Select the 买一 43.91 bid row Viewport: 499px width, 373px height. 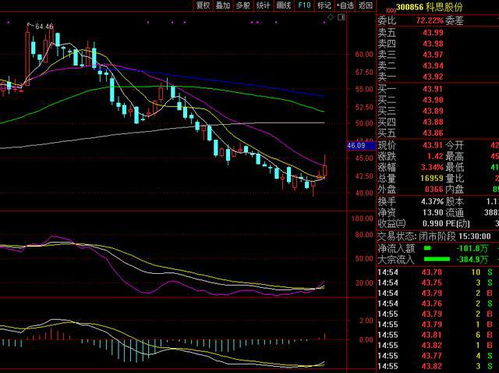click(438, 89)
